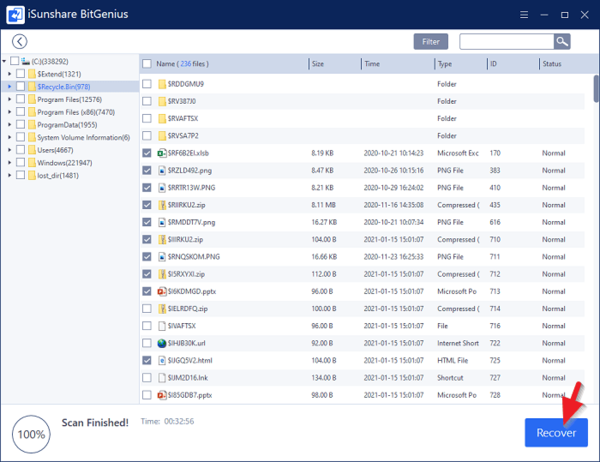Viewport: 600px width, 462px height.
Task: Click the search magnifier icon
Action: click(x=562, y=41)
